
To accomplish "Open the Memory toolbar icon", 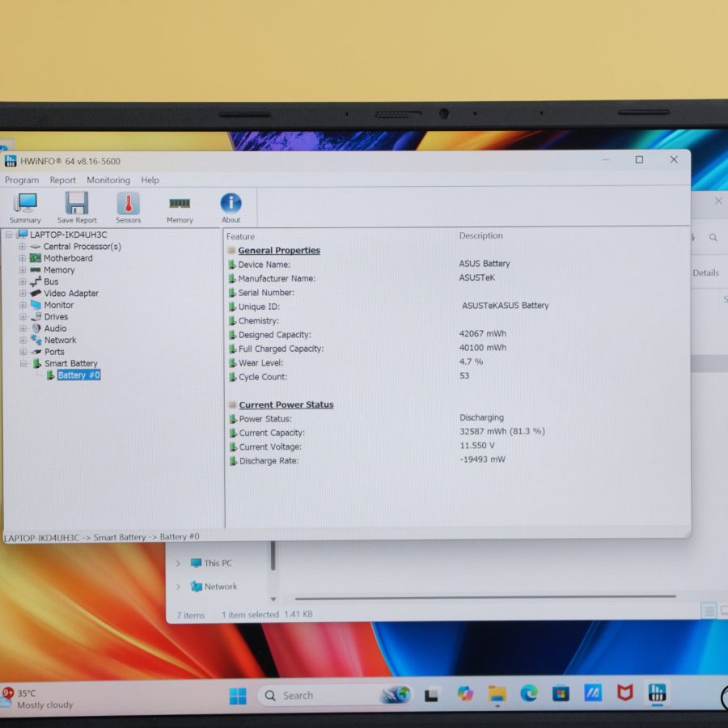I will click(180, 209).
